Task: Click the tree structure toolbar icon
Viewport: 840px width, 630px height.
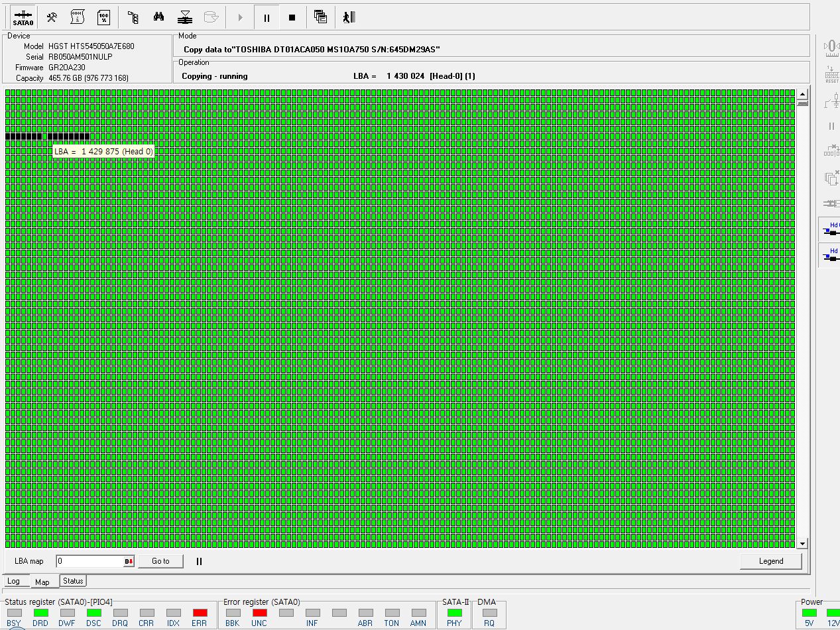Action: 133,17
